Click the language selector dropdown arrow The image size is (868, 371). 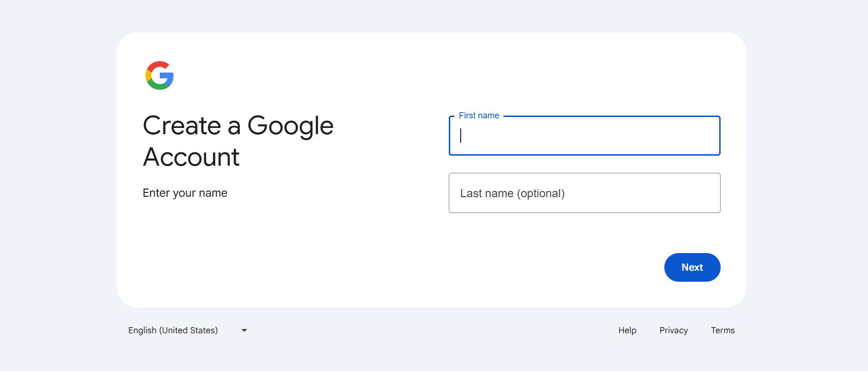pos(244,330)
